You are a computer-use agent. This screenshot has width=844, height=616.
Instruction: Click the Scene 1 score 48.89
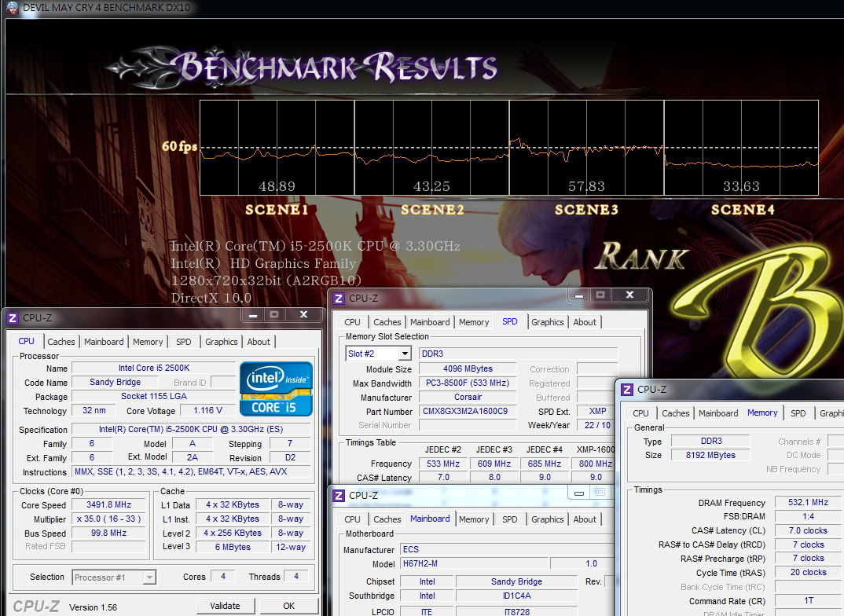pyautogui.click(x=277, y=186)
